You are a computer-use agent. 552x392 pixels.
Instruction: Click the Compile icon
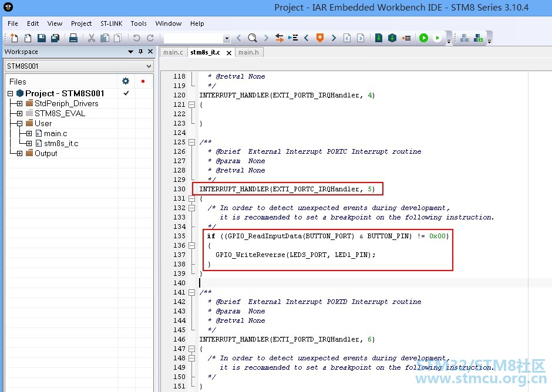(x=379, y=38)
